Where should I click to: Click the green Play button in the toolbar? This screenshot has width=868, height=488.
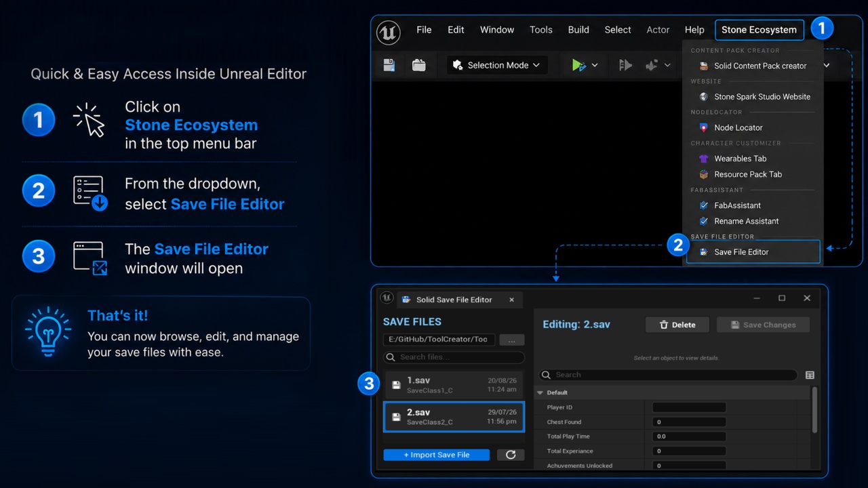point(578,65)
